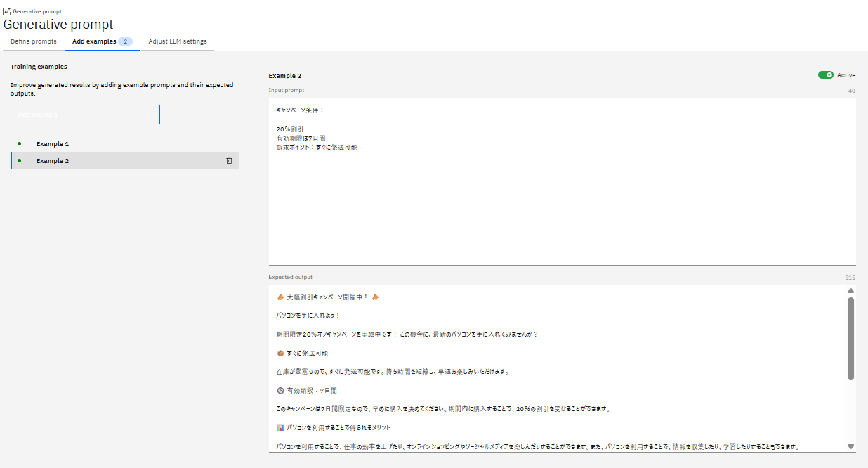
Task: Toggle the Active switch for Example 2
Action: (x=825, y=75)
